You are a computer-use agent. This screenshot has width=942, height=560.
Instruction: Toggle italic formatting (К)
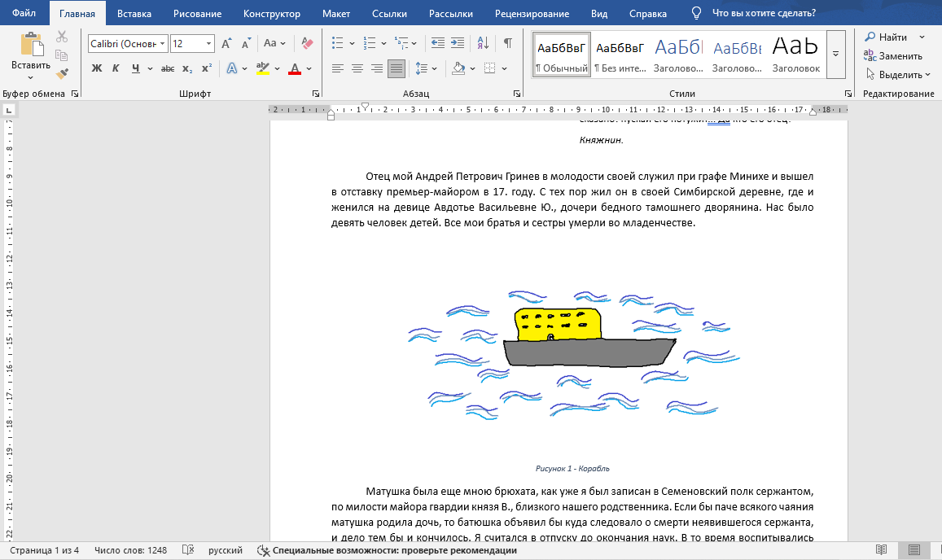(116, 68)
